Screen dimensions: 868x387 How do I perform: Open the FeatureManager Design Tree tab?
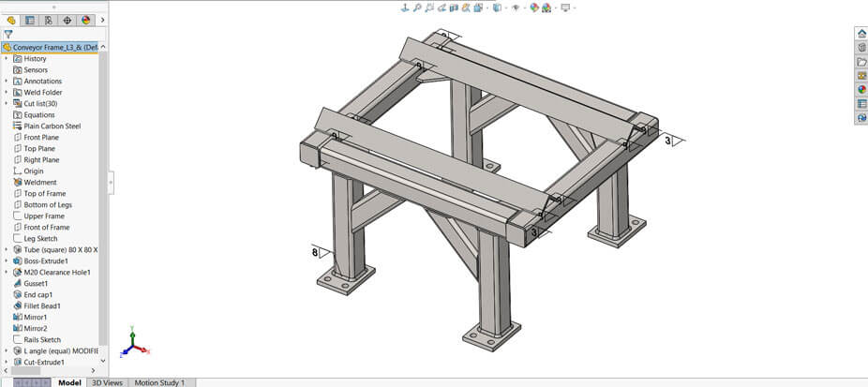pyautogui.click(x=11, y=21)
